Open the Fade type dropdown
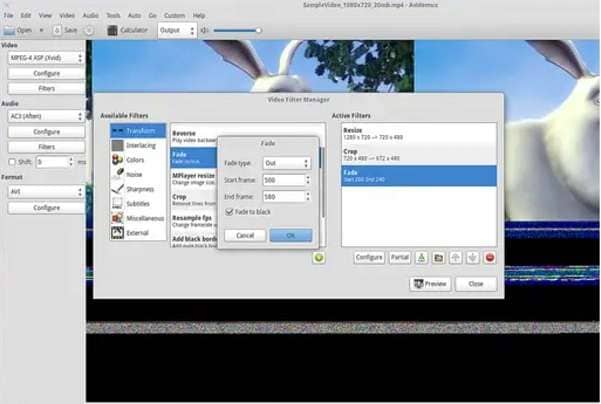This screenshot has width=601, height=404. (x=287, y=163)
